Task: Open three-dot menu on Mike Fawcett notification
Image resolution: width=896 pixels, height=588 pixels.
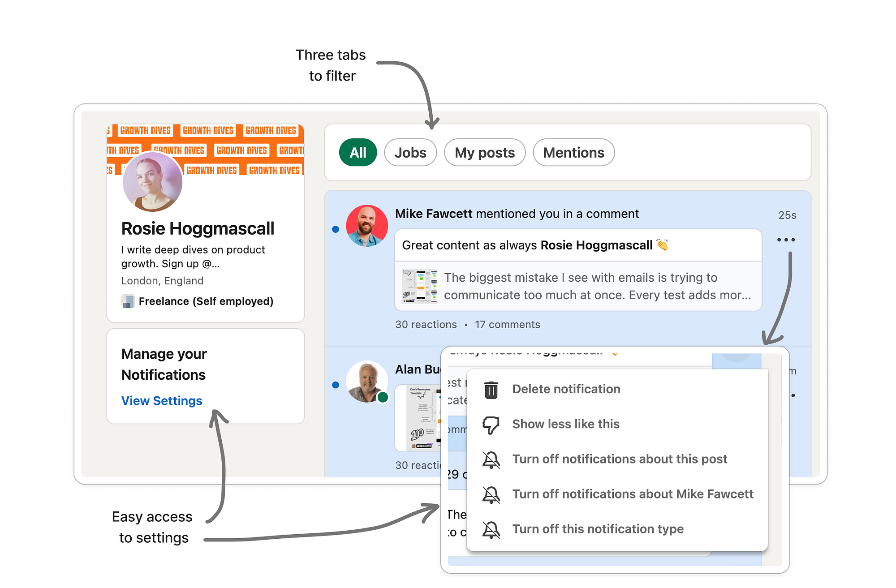Action: (x=786, y=240)
